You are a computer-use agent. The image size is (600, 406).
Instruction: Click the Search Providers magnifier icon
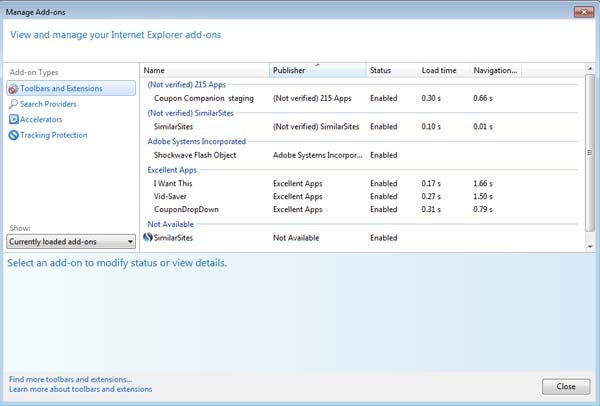[x=13, y=104]
